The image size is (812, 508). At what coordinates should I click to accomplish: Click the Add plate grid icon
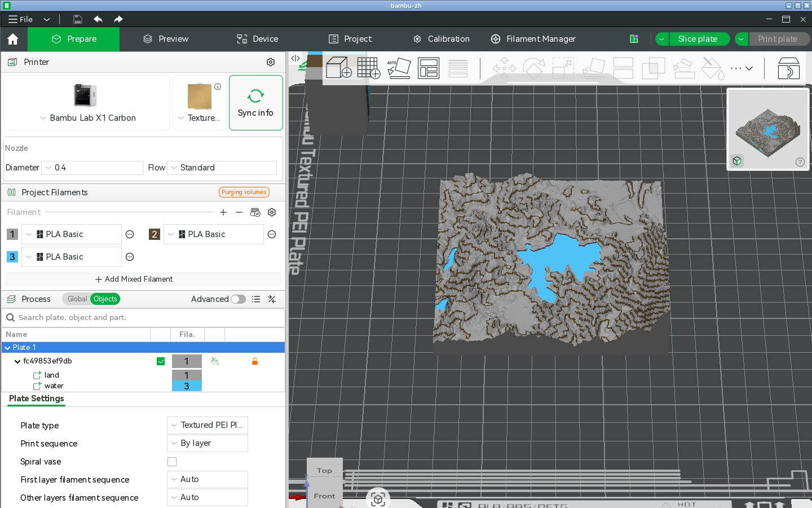(x=369, y=68)
